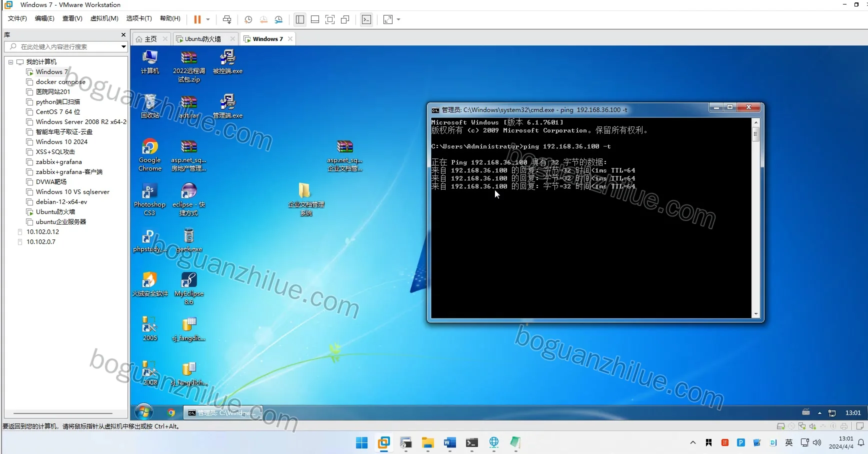Select DVWA靶场 in the library tree
868x454 pixels.
click(51, 182)
